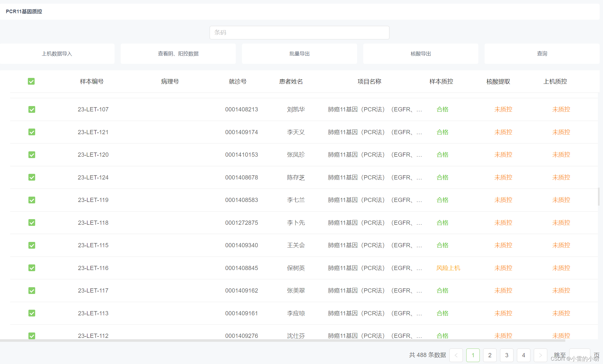603x364 pixels.
Task: Jump to page 2
Action: point(490,355)
